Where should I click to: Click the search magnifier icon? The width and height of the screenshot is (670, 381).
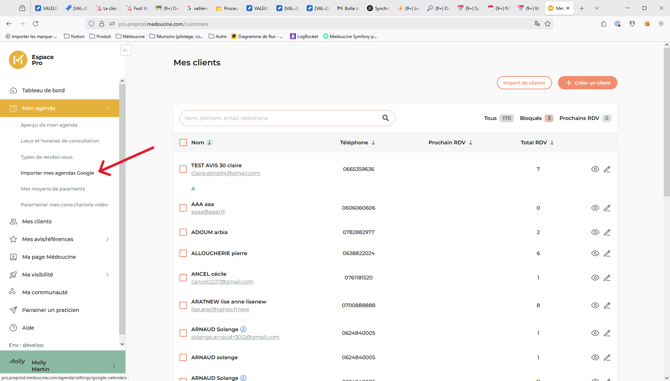click(385, 118)
